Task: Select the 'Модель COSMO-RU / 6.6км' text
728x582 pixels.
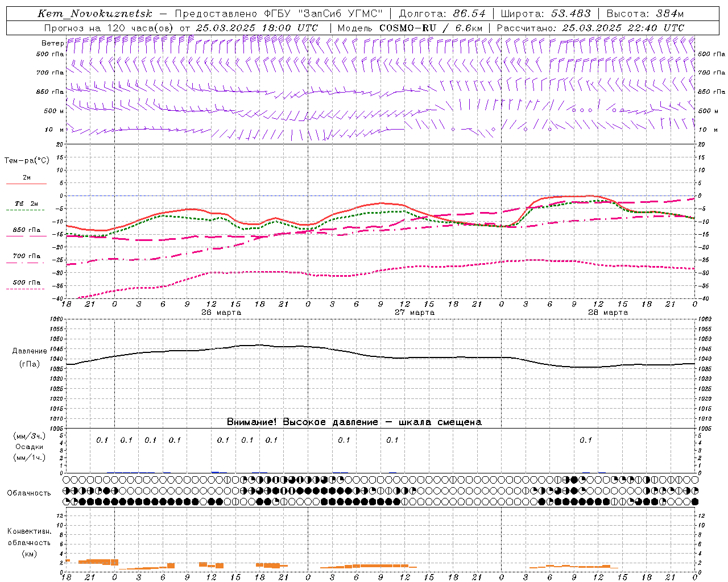Action: 410,28
